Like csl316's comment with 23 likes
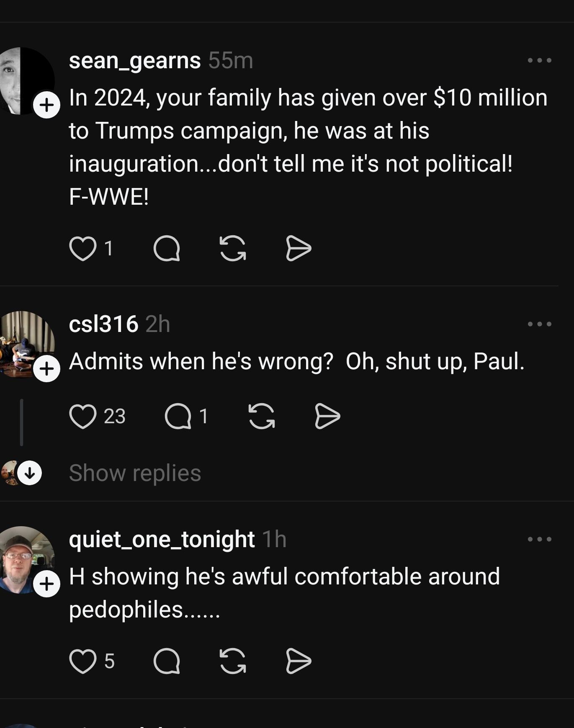 click(82, 416)
